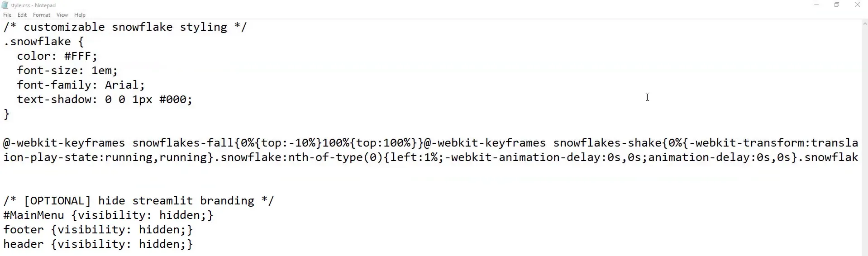Open the Edit menu
This screenshot has width=868, height=256.
(22, 15)
